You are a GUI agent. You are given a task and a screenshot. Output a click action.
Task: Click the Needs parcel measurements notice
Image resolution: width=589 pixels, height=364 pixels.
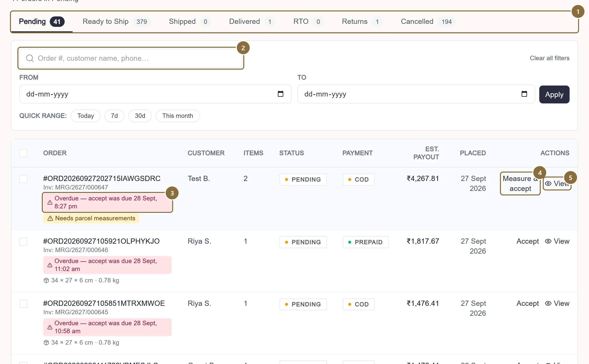tap(91, 218)
